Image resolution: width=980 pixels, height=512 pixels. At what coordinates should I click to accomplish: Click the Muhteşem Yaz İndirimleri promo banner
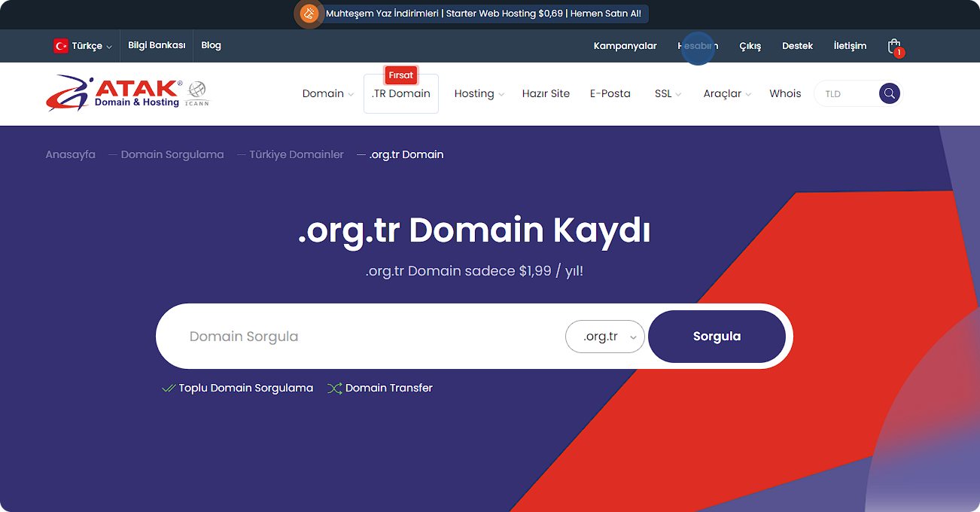(x=483, y=14)
